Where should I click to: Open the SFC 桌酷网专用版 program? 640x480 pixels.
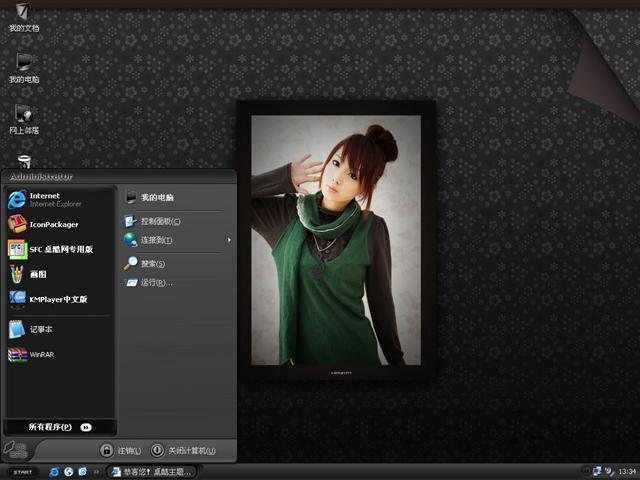click(58, 249)
